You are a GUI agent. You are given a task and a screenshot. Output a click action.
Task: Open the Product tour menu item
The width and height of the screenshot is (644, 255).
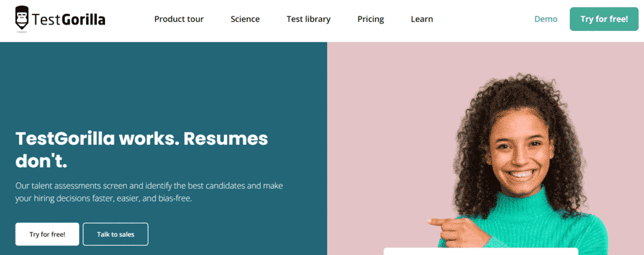pyautogui.click(x=179, y=19)
